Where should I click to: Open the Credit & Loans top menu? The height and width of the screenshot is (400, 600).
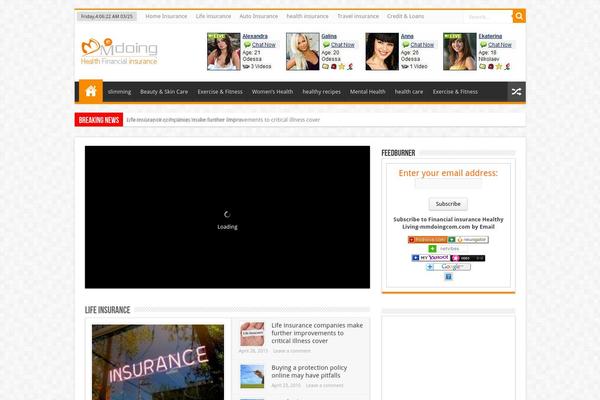point(405,16)
